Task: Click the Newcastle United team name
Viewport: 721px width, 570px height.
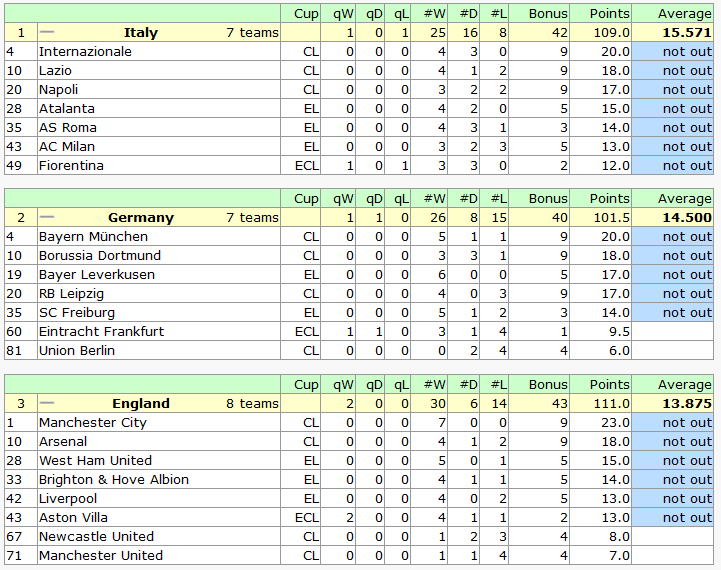Action: click(96, 537)
